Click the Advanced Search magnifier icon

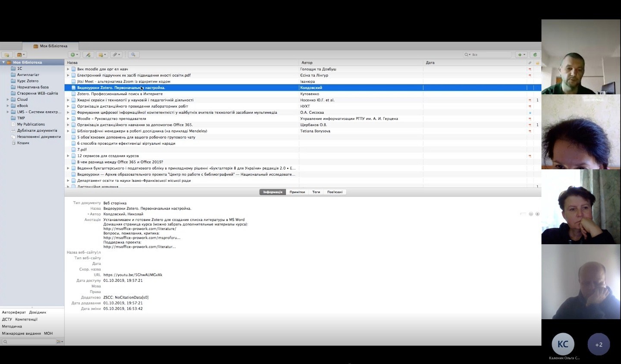click(133, 55)
